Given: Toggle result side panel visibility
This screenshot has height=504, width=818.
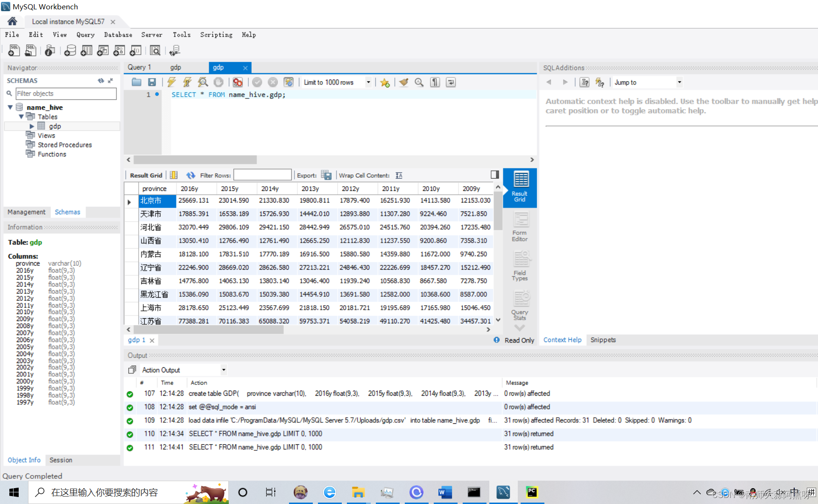Looking at the screenshot, I should [495, 175].
